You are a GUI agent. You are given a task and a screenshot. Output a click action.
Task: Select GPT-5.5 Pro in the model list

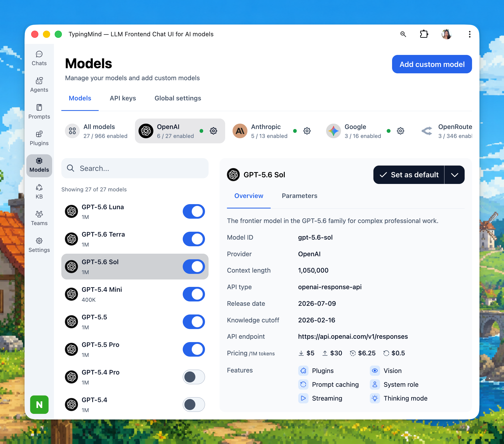[x=135, y=349]
